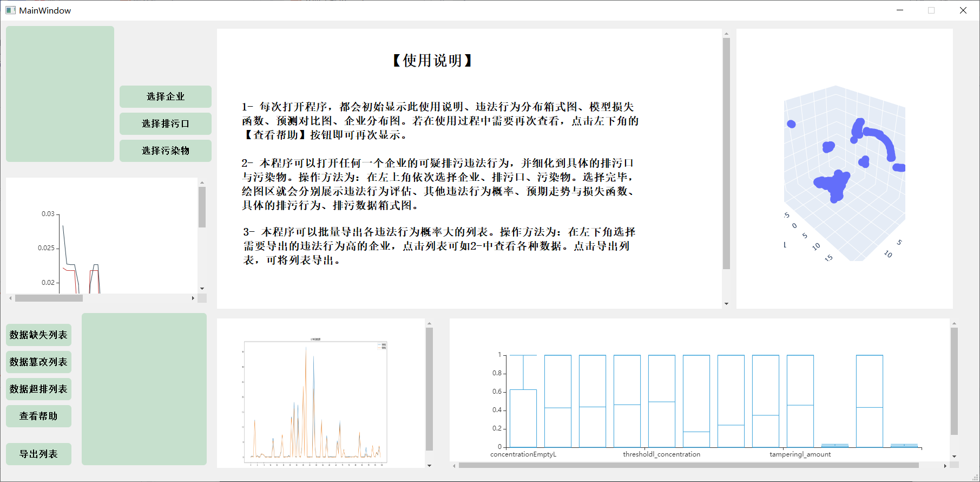Click the top-left green image panel
Image resolution: width=980 pixels, height=482 pixels.
60,94
